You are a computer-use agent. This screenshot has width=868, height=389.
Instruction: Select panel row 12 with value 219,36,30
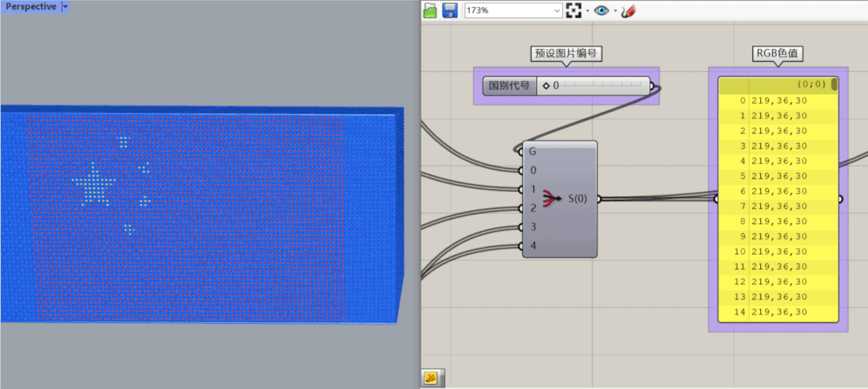point(778,281)
